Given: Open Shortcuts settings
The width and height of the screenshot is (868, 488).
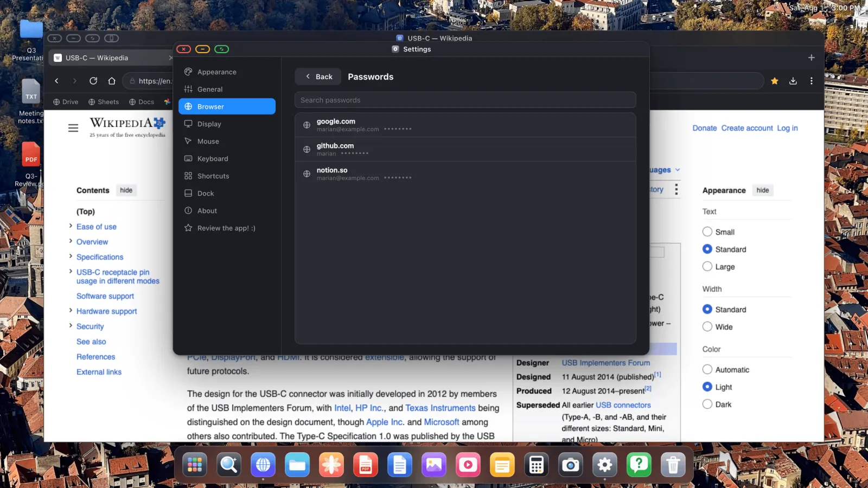Looking at the screenshot, I should tap(227, 176).
